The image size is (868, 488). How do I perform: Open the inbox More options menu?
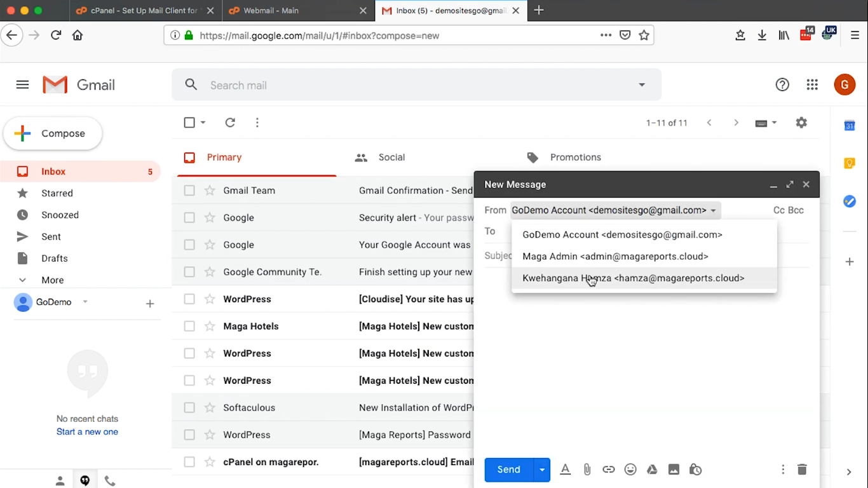pos(257,123)
